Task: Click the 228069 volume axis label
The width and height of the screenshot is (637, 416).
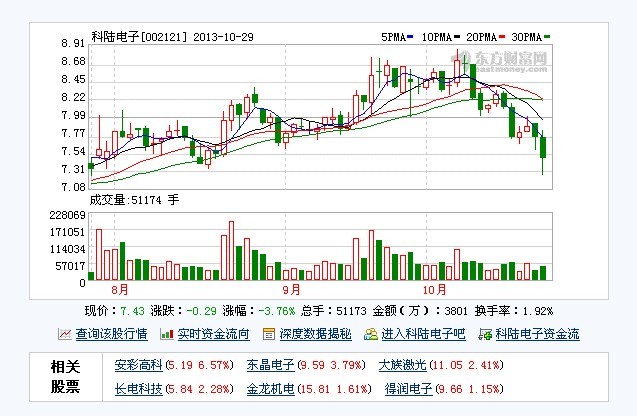Action: (67, 215)
